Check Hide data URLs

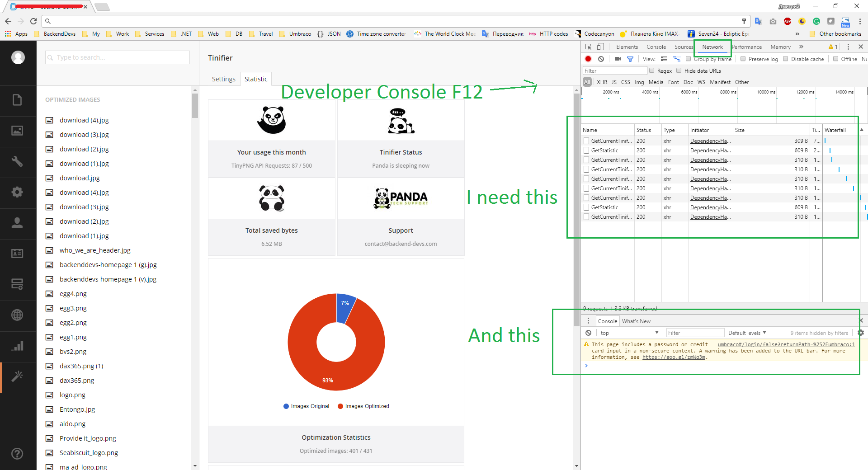tap(679, 70)
